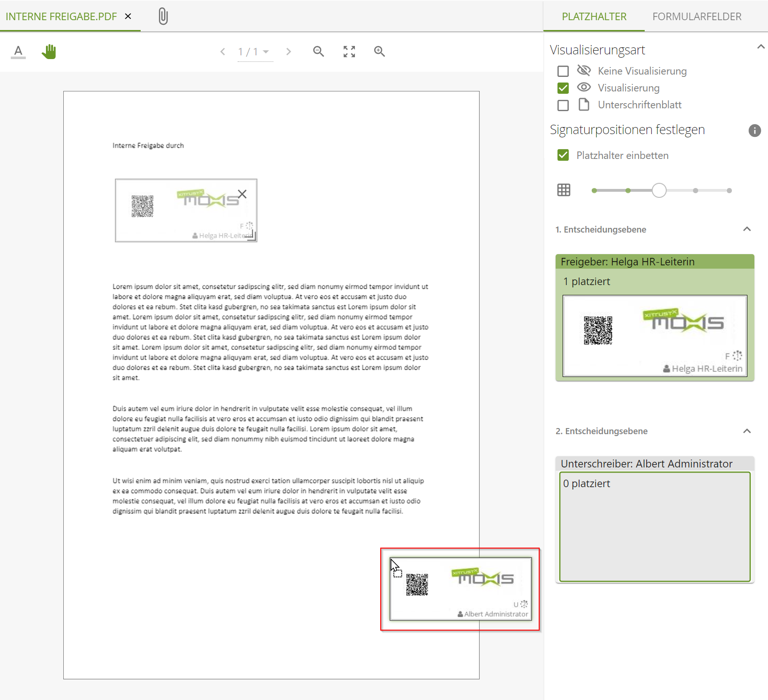The width and height of the screenshot is (768, 700).
Task: Click the placed Helga HR-Leiterin placeholder preview
Action: [x=655, y=336]
